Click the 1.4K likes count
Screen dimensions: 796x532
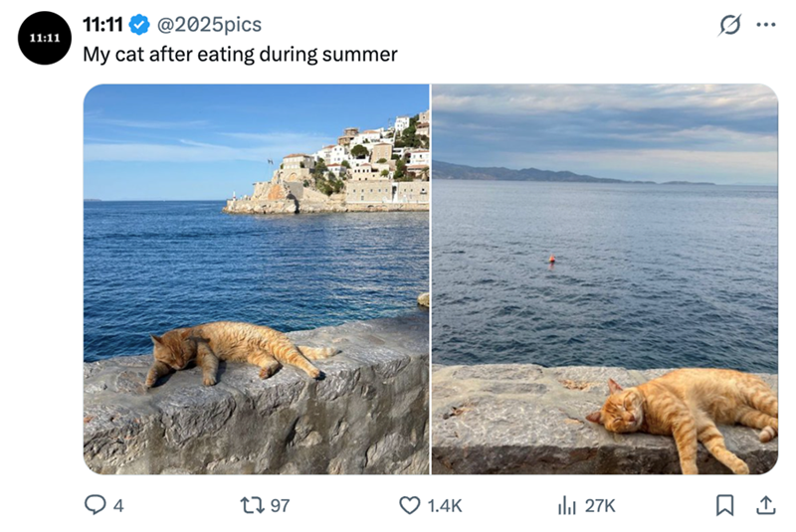tap(445, 505)
